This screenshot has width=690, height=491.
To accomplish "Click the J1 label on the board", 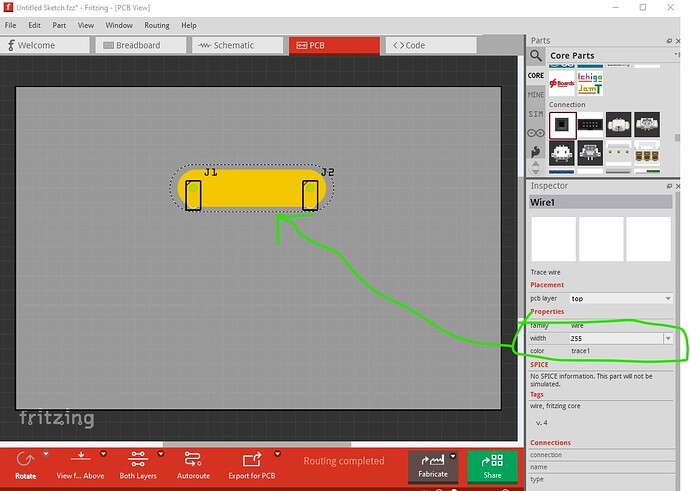I will (x=210, y=172).
